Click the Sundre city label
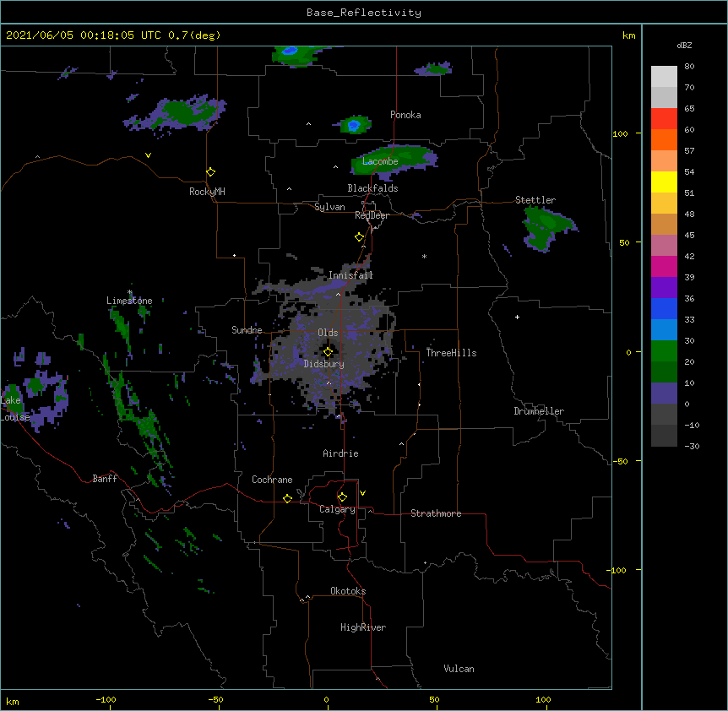The image size is (728, 711). coord(247,330)
